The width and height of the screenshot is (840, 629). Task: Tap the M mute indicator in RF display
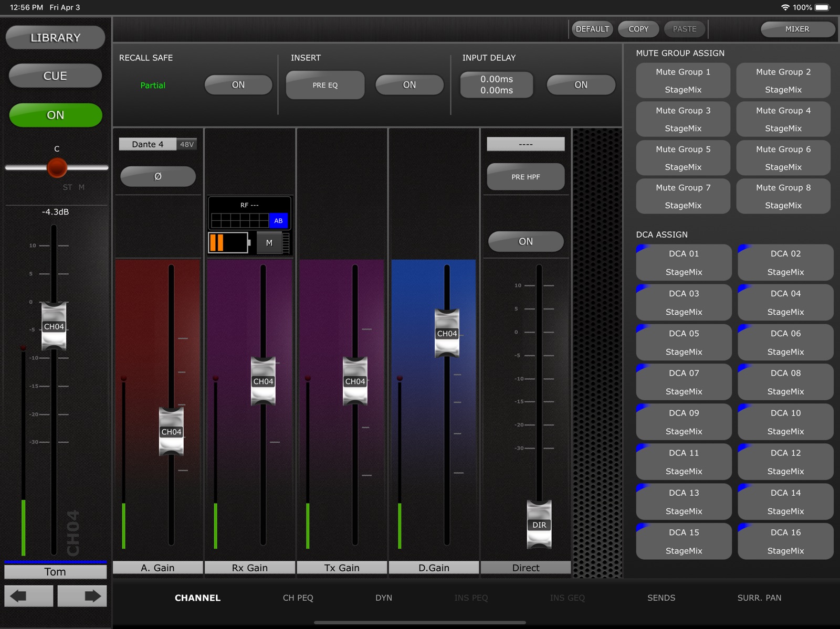pyautogui.click(x=269, y=243)
